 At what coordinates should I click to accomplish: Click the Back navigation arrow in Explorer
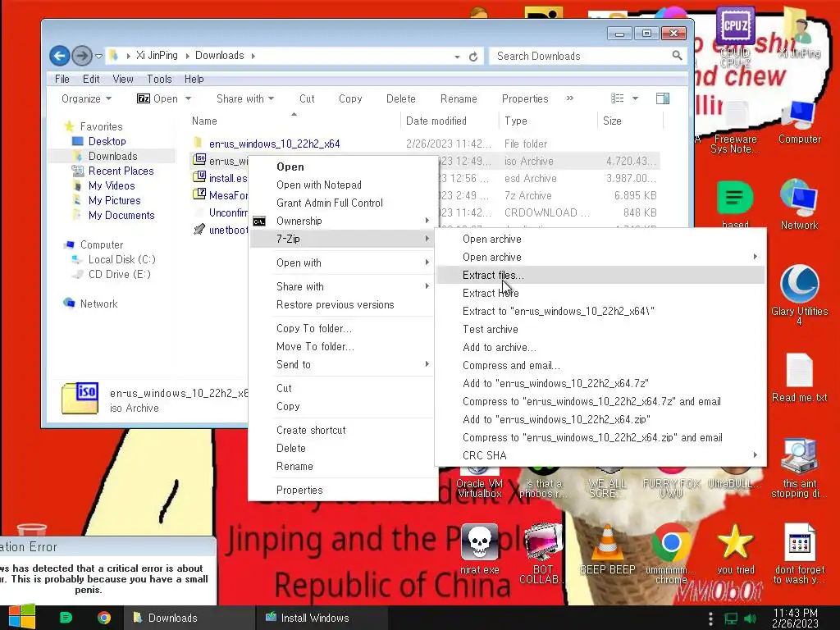tap(60, 55)
